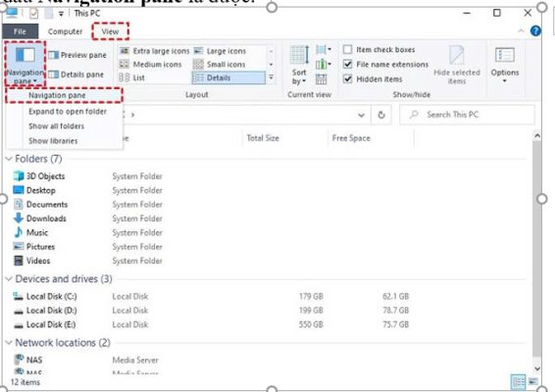This screenshot has width=555, height=392.
Task: Switch to details view icon in status bar
Action: coord(519,382)
